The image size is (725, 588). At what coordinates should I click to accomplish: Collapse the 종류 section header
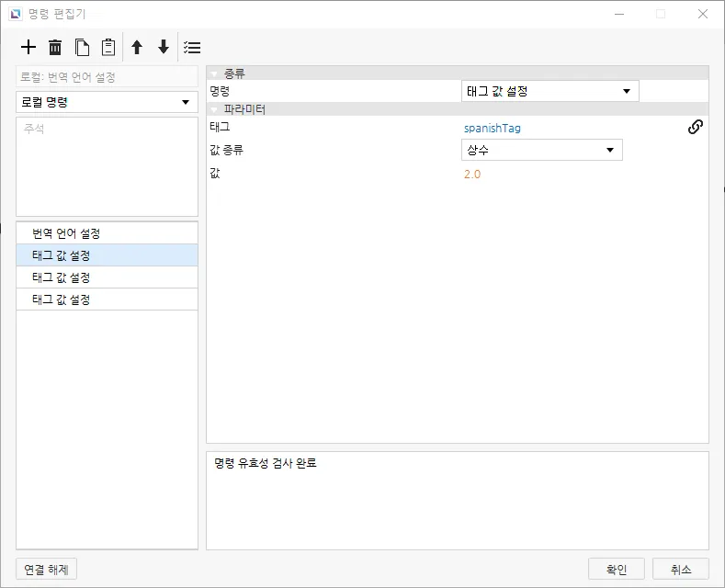coord(215,73)
